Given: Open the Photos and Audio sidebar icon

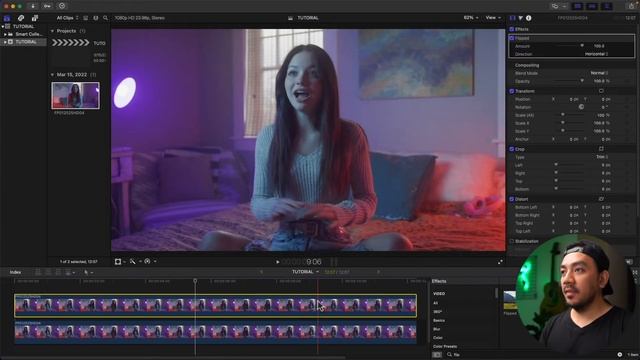Looking at the screenshot, I should tap(21, 18).
